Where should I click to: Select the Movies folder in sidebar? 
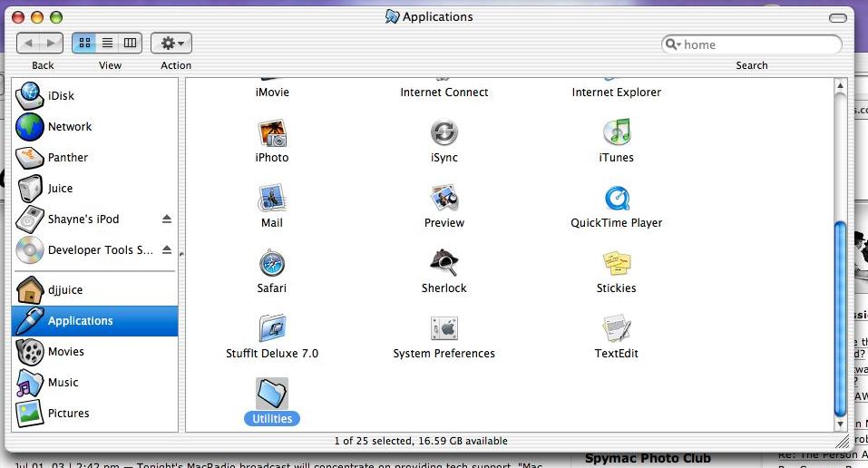point(95,352)
